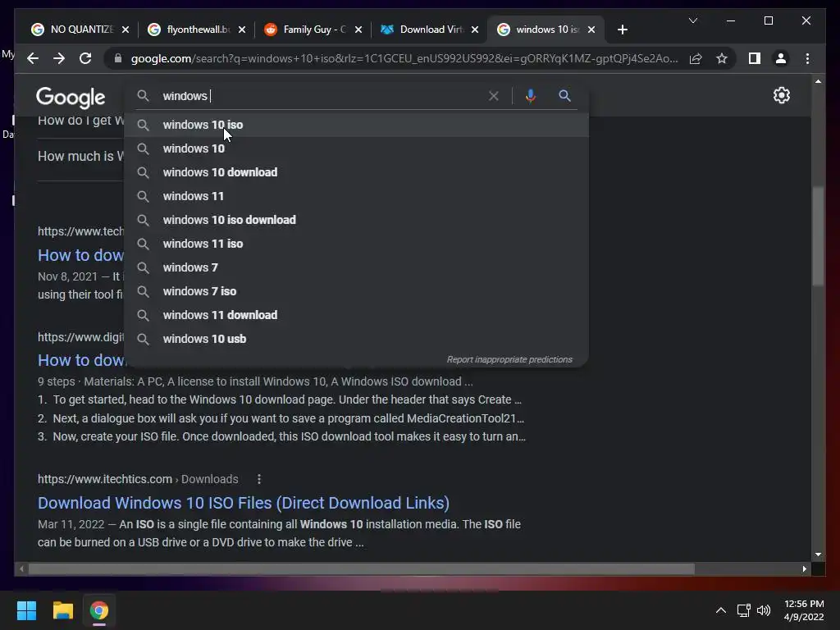Open the digit... 'How to dow' result title

point(81,361)
